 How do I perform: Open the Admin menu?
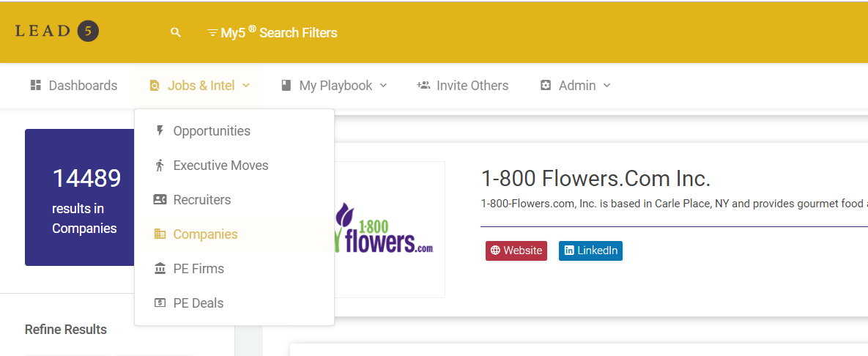click(575, 86)
